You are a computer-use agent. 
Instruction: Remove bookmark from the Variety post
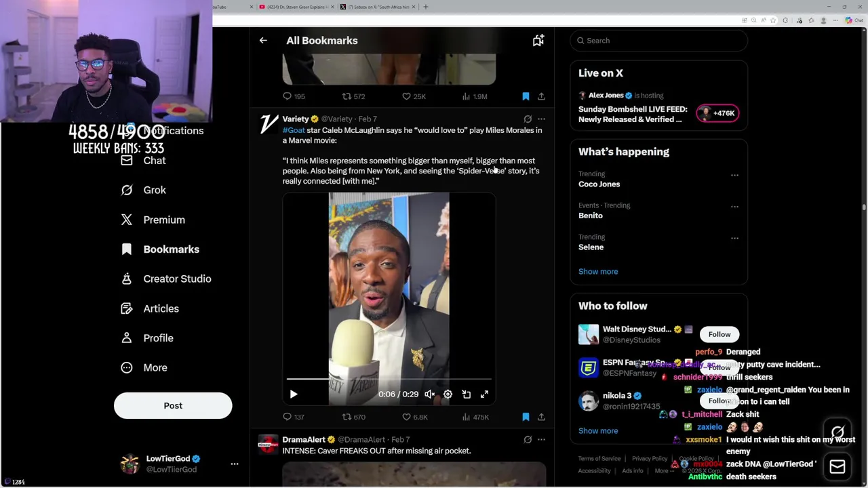pos(526,417)
